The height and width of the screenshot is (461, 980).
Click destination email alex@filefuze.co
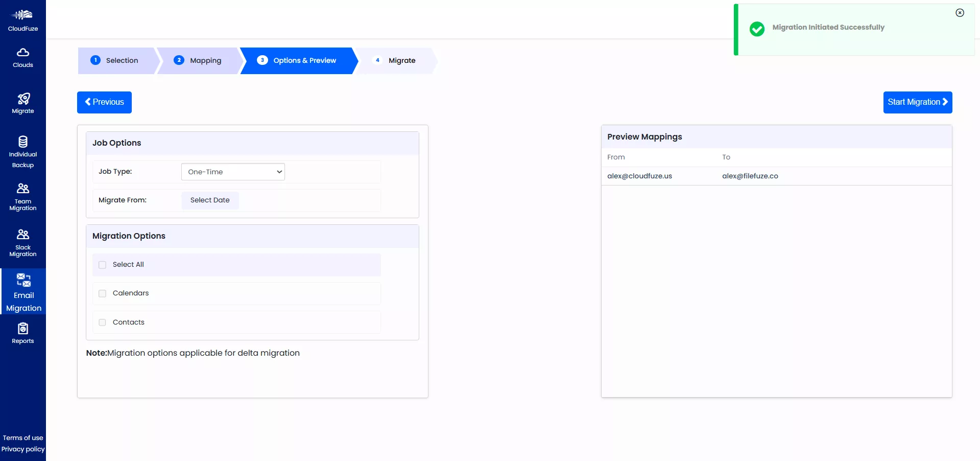(750, 176)
